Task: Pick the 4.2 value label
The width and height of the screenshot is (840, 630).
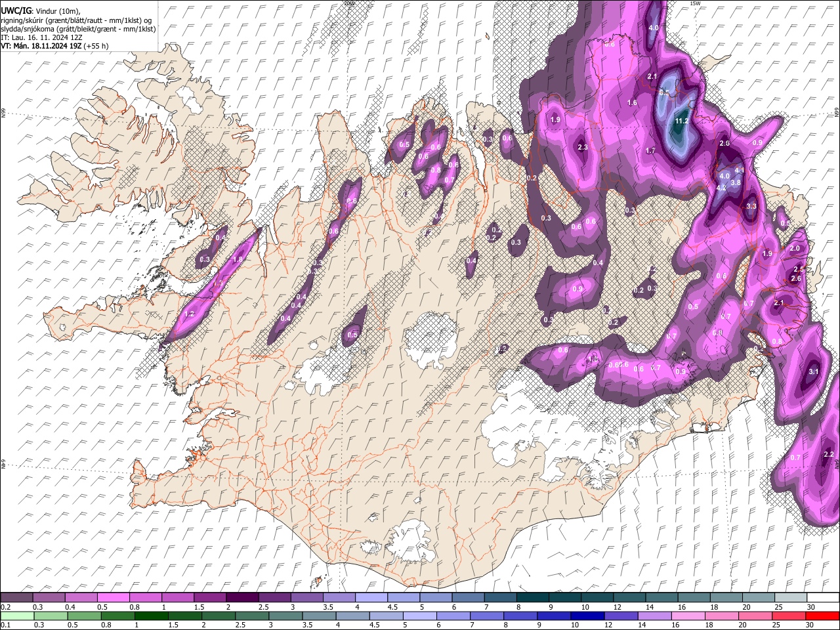Action: (721, 188)
